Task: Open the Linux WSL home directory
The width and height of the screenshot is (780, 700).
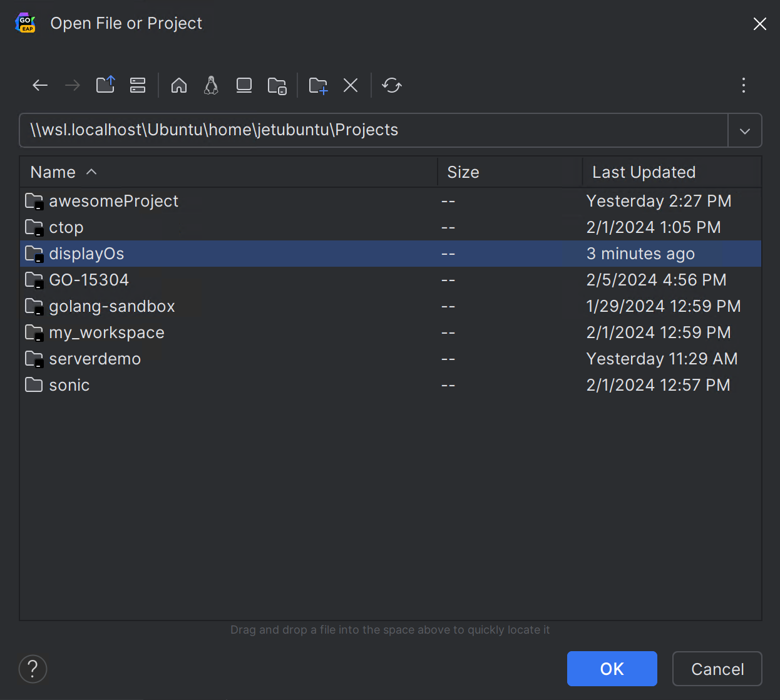Action: (x=211, y=85)
